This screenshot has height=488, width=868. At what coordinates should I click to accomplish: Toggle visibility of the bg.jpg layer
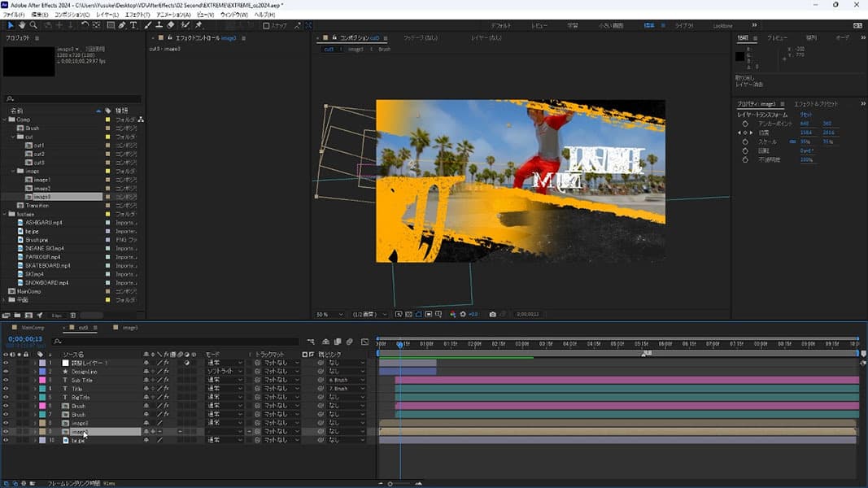click(x=6, y=440)
